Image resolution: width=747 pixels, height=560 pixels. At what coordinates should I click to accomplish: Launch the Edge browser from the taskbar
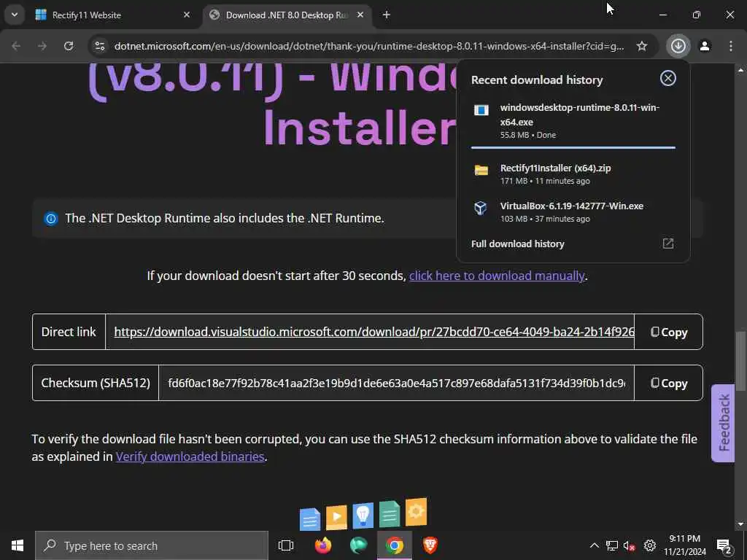[x=358, y=545]
